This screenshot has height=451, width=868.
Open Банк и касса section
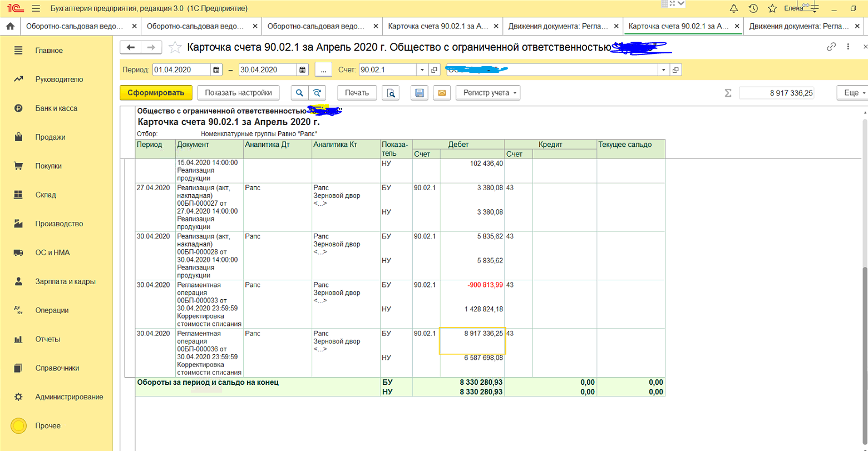pos(56,108)
